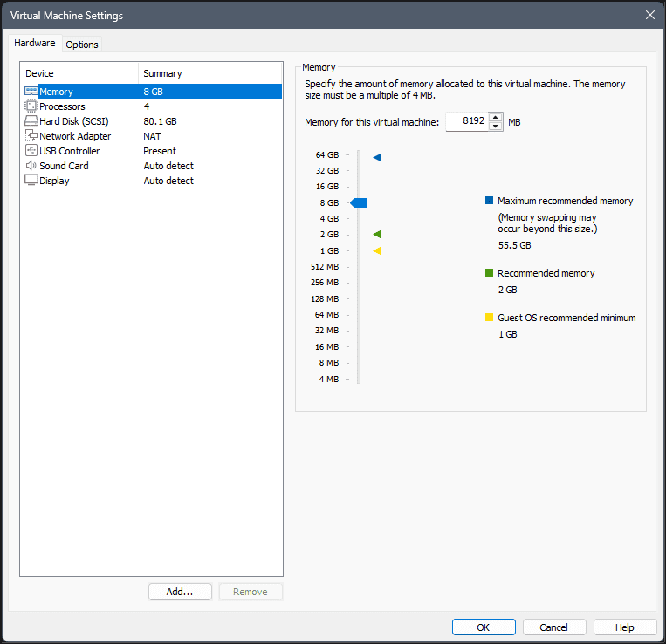The image size is (666, 644).
Task: Select the Sound Card row
Action: [153, 166]
